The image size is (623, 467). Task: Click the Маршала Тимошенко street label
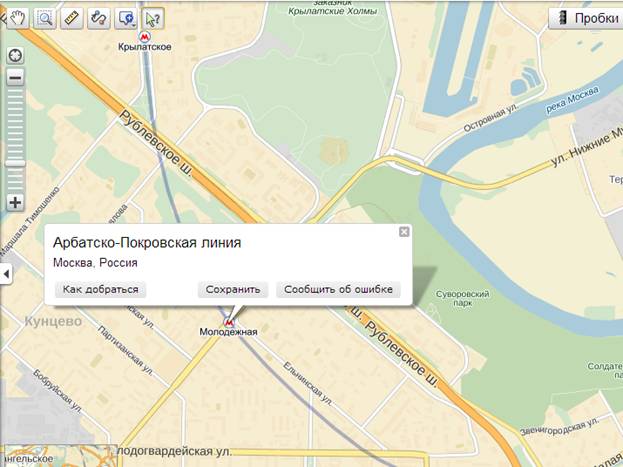pos(30,222)
